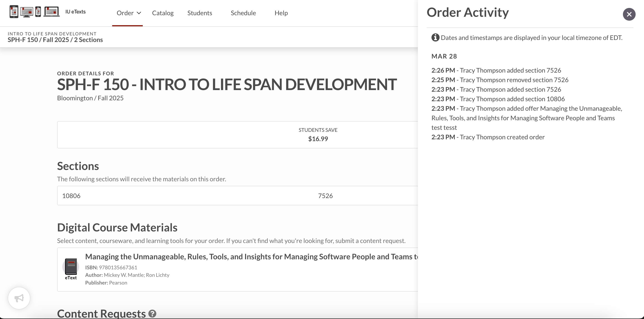This screenshot has width=644, height=319.
Task: Click the Tracy Thompson created order entry
Action: point(488,137)
